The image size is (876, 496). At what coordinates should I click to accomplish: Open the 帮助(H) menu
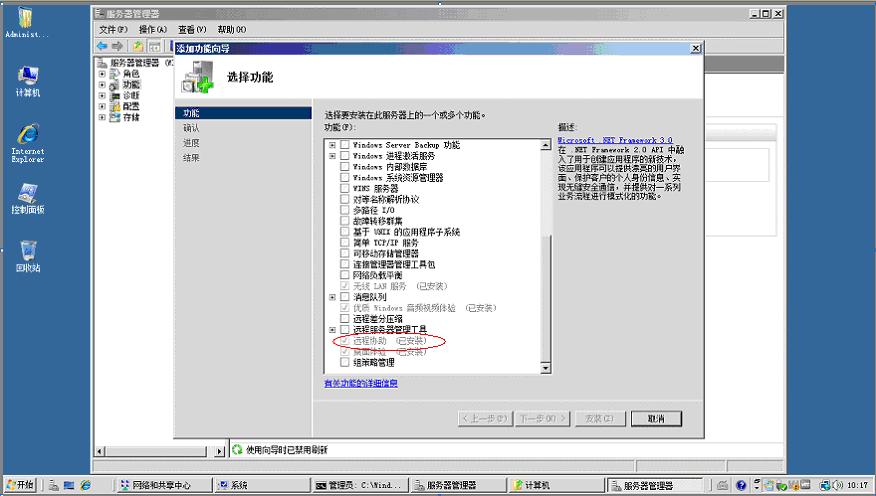point(232,29)
